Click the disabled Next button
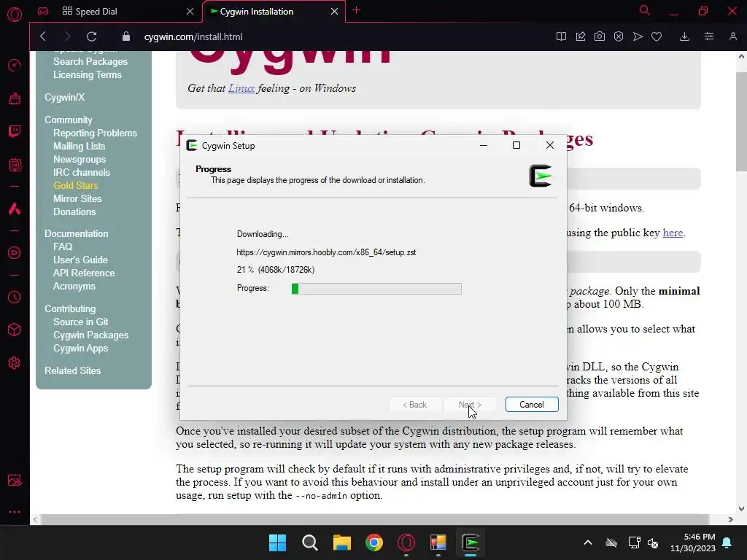The image size is (747, 560). (x=470, y=404)
